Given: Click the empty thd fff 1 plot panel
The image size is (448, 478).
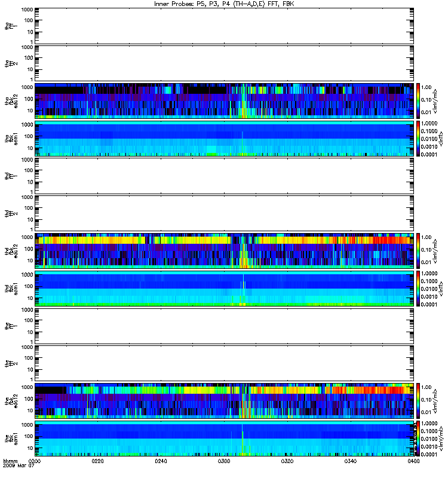Looking at the screenshot, I should tap(225, 176).
